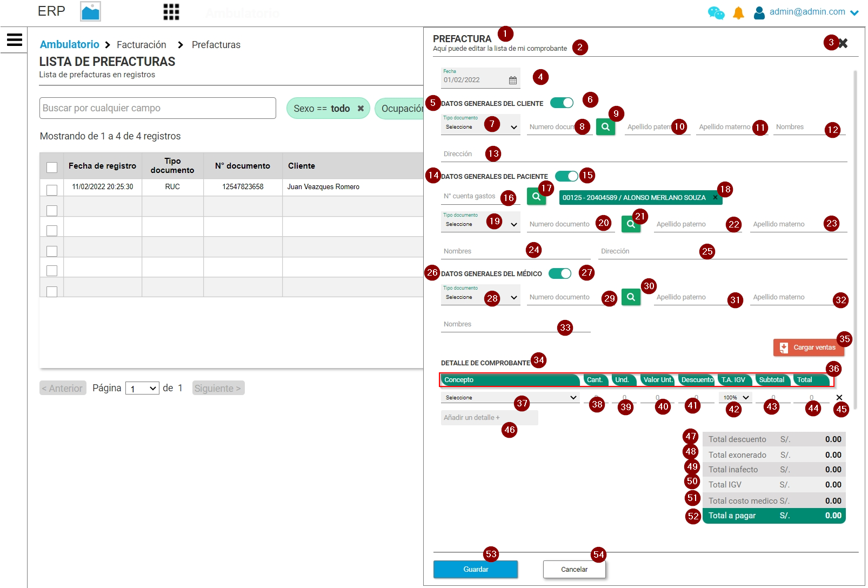Click the Guardar button
This screenshot has width=868, height=588.
click(x=475, y=569)
